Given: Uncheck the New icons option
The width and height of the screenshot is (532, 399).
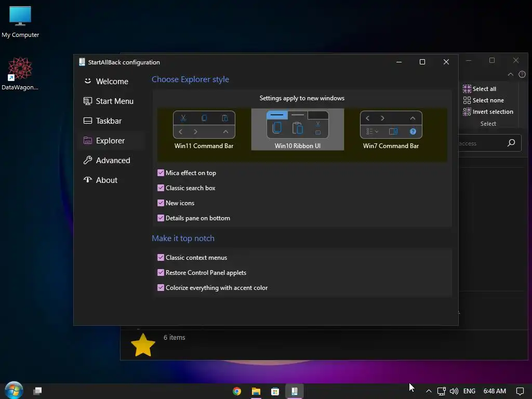Looking at the screenshot, I should (161, 203).
